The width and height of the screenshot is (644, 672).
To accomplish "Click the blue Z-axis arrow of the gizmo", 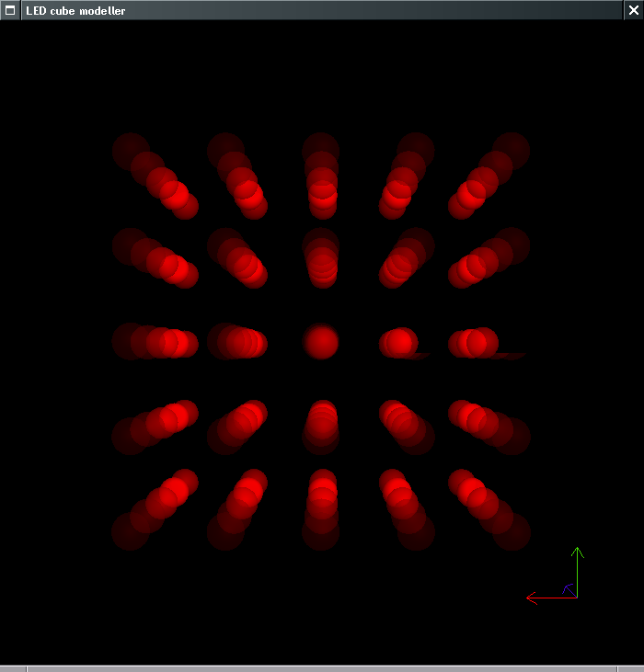I will pyautogui.click(x=569, y=590).
